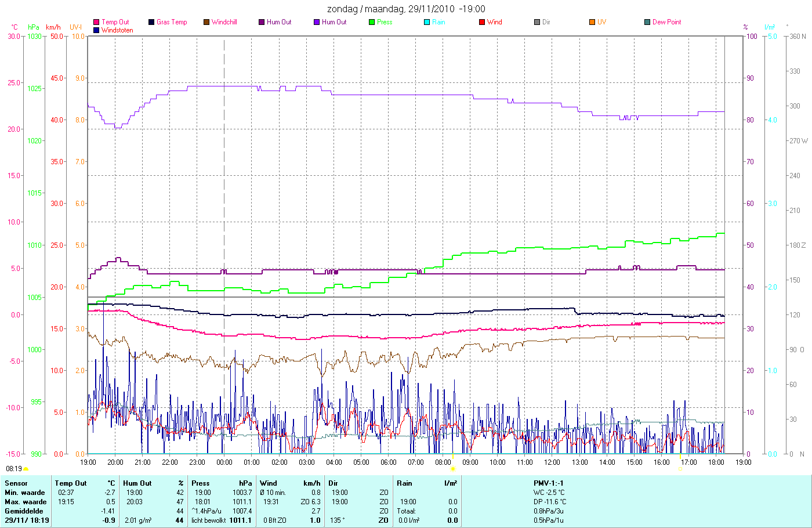Toggle the cyan Rain legend square
812x528 pixels.
[x=427, y=22]
